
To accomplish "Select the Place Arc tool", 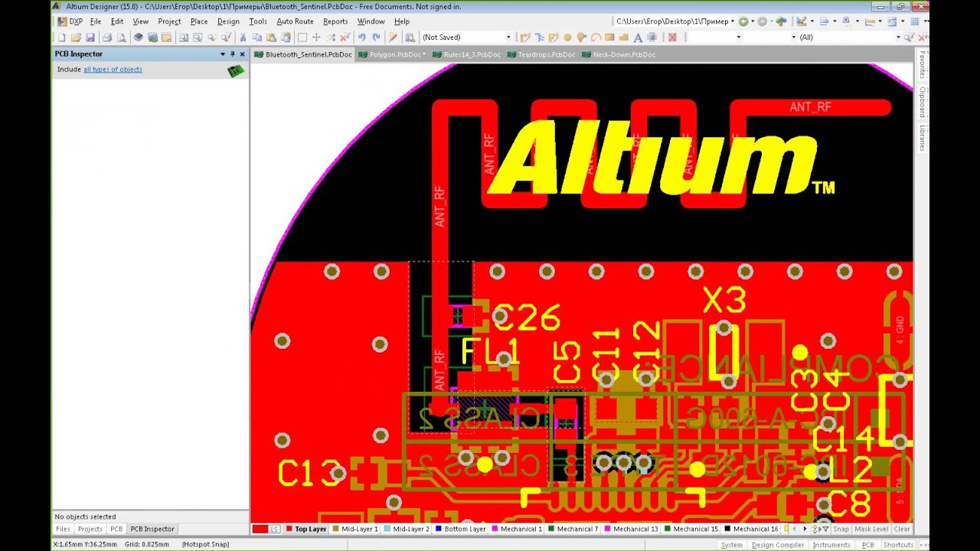I will tap(596, 37).
